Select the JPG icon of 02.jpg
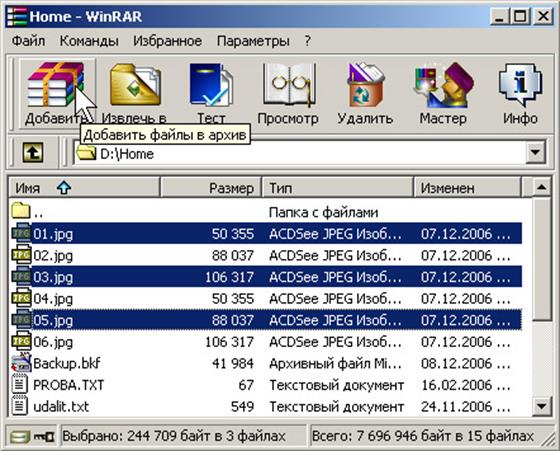Viewport: 560px width, 451px height. point(21,255)
